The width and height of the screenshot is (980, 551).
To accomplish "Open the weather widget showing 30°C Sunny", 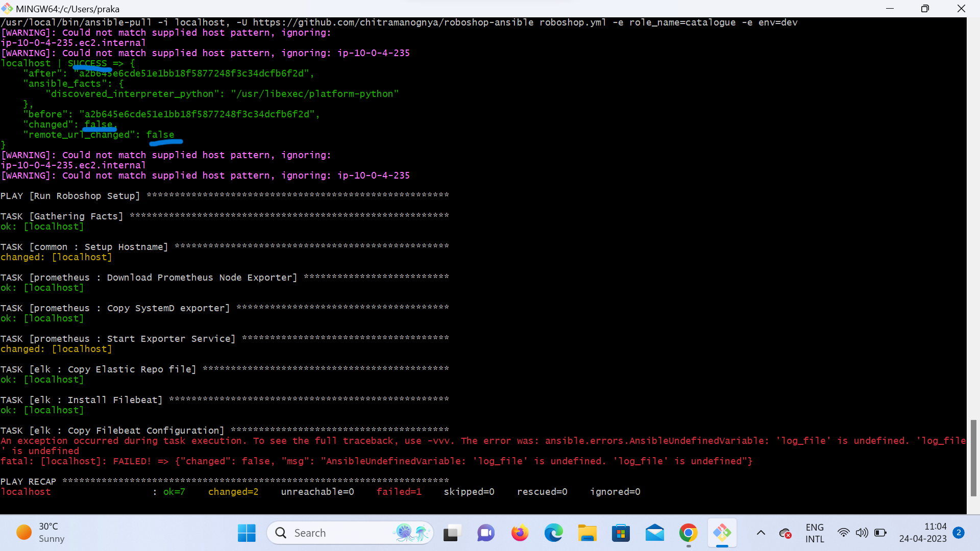I will click(x=41, y=533).
